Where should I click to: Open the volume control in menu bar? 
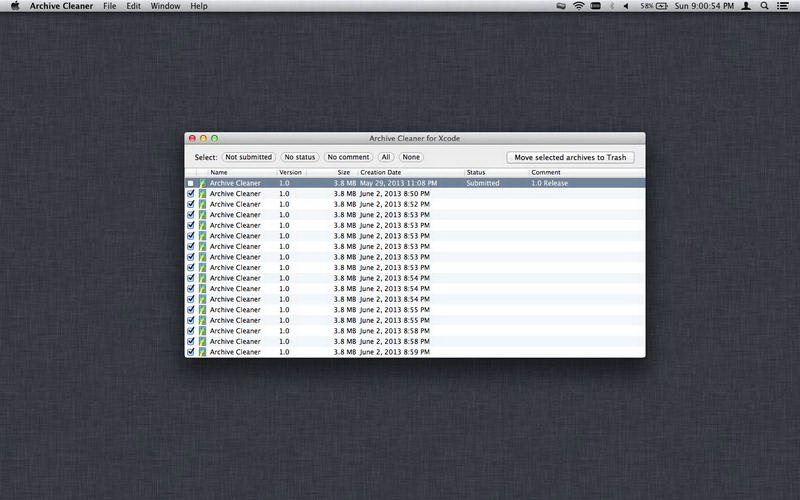626,6
